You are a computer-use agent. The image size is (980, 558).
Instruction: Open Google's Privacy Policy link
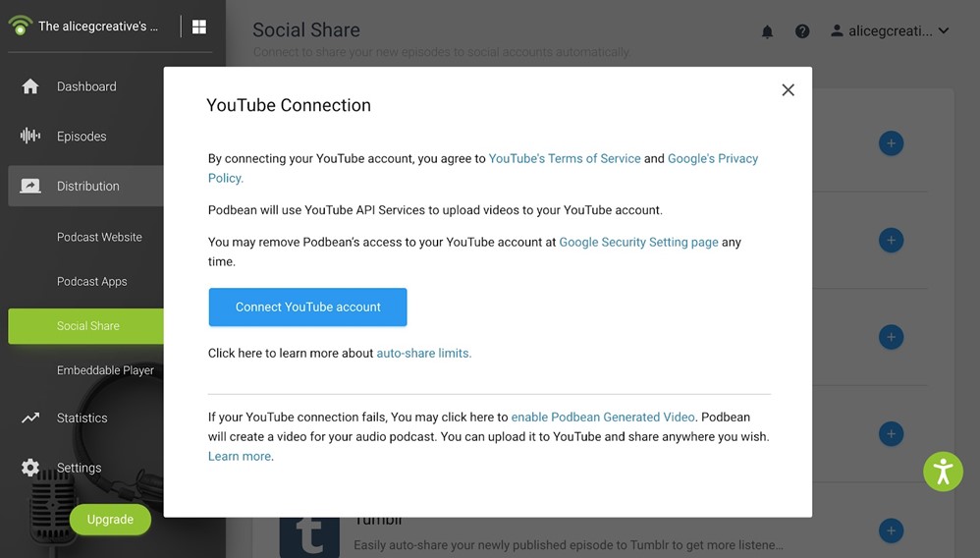click(713, 159)
